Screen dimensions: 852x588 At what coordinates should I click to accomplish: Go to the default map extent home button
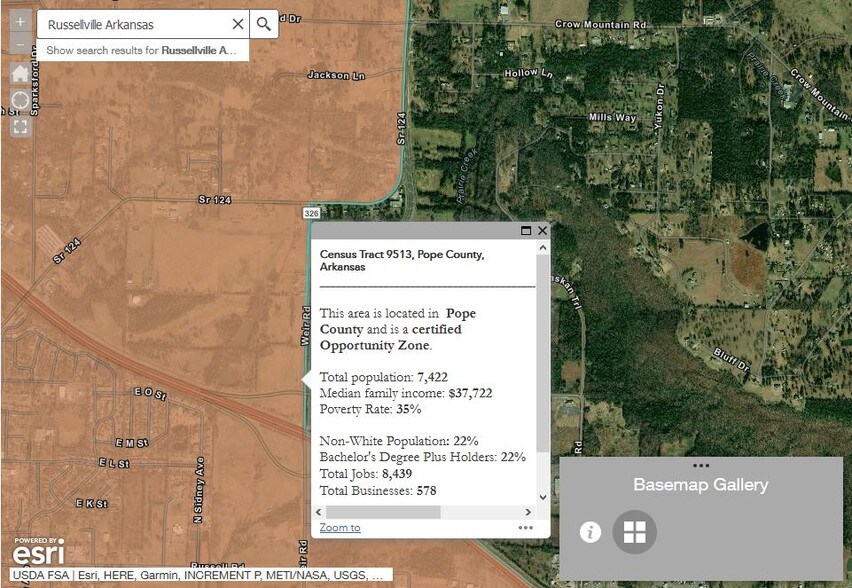tap(20, 74)
